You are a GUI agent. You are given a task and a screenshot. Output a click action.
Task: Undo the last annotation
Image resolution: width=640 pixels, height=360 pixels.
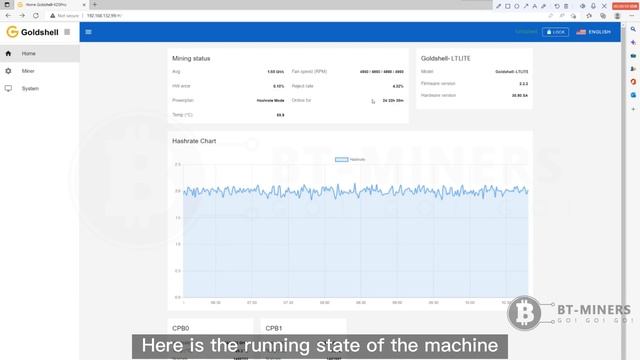click(x=557, y=6)
